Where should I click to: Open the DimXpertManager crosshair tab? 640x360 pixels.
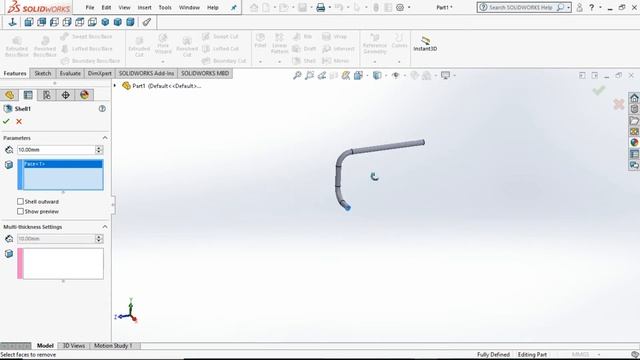(x=65, y=95)
